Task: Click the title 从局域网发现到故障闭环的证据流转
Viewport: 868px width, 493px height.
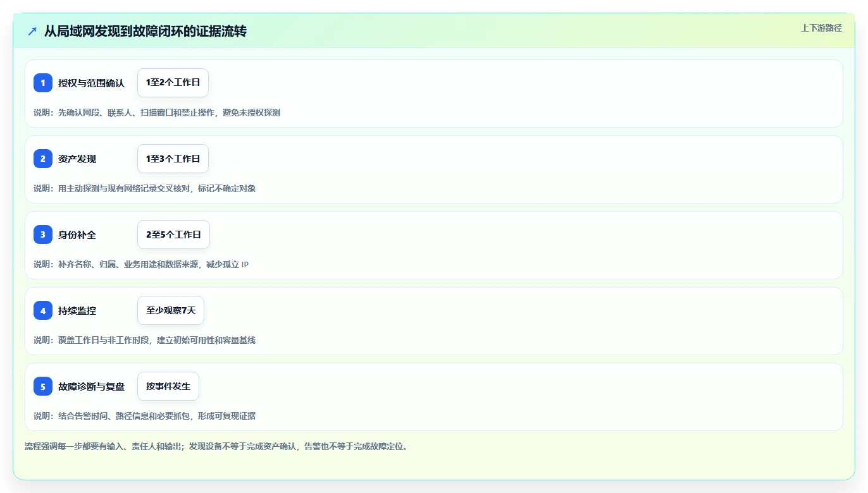Action: 146,31
